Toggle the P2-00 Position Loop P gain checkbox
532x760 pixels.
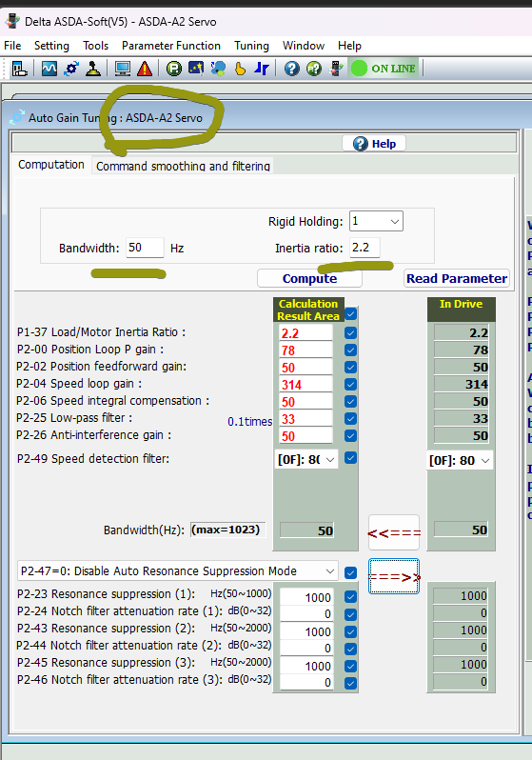click(x=351, y=350)
